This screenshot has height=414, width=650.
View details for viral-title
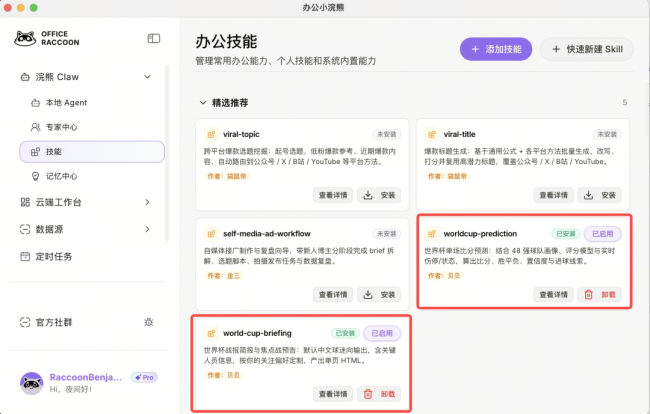[553, 195]
